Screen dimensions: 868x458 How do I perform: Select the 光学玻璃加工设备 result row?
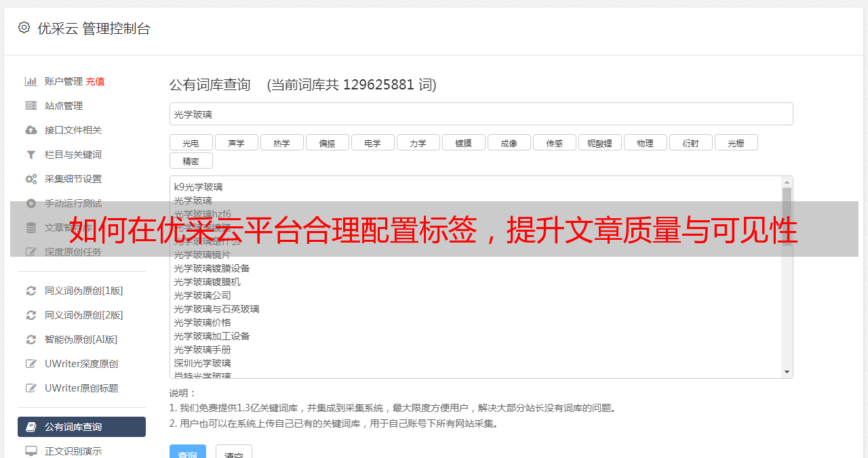point(475,336)
